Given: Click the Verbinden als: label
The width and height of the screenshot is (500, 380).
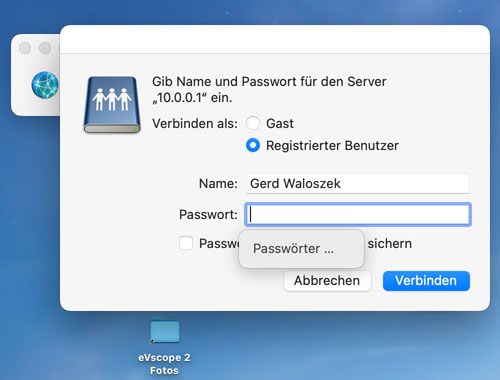Looking at the screenshot, I should (x=195, y=124).
